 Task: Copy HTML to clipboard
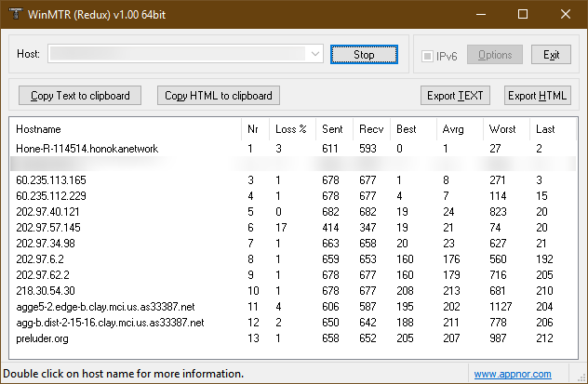(x=219, y=96)
